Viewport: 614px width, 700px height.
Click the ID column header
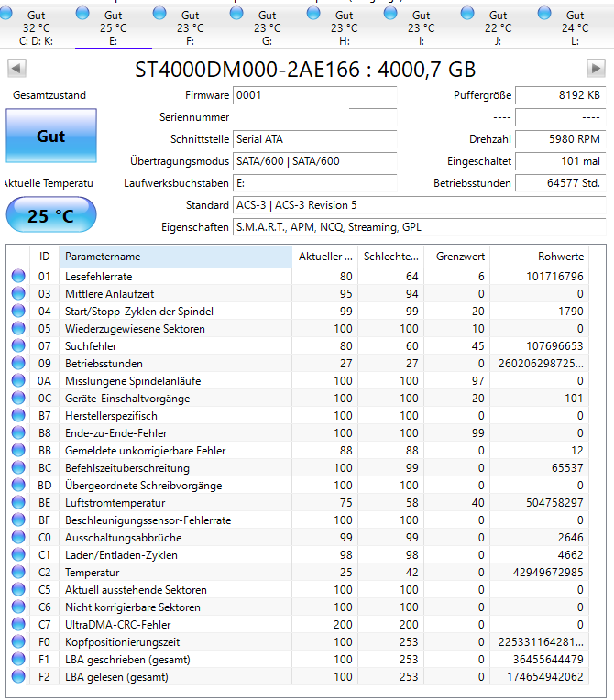(x=44, y=257)
